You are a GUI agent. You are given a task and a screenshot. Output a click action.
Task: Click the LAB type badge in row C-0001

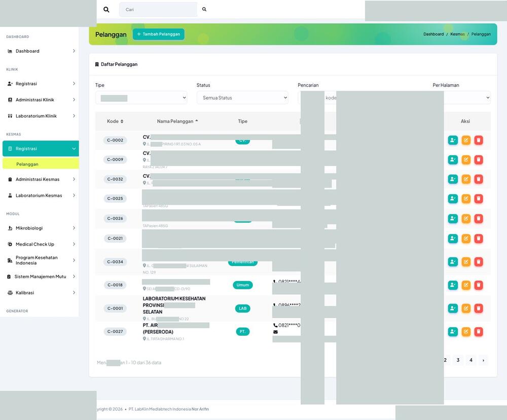coord(242,308)
